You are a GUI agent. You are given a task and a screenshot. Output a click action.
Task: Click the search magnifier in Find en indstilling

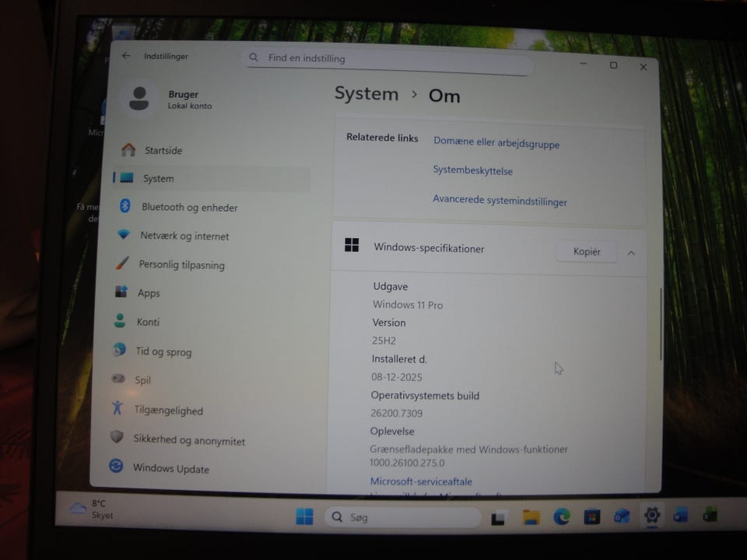tap(254, 57)
